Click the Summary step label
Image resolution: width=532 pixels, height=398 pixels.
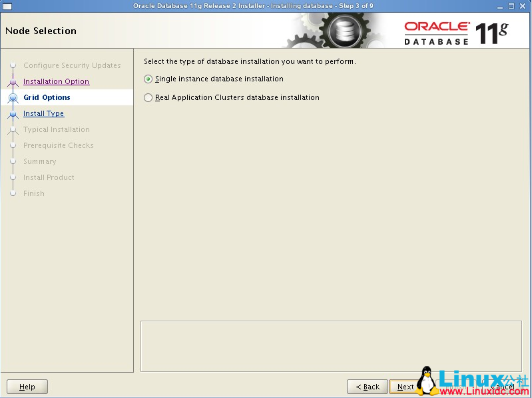tap(40, 161)
